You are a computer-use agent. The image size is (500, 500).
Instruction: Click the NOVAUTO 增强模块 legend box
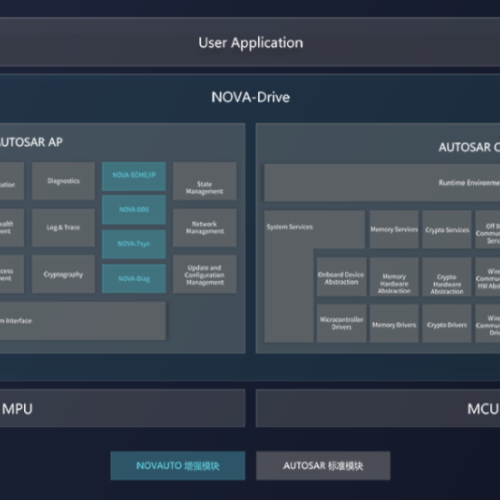(x=178, y=466)
